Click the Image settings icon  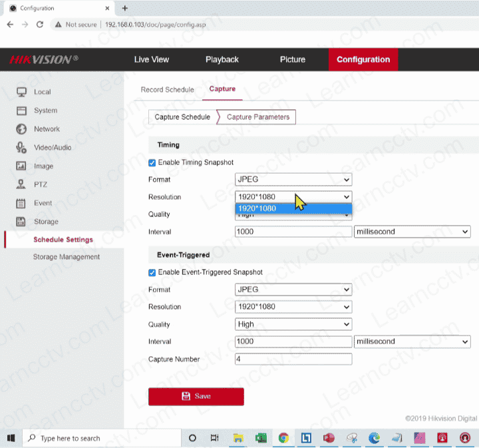point(21,166)
